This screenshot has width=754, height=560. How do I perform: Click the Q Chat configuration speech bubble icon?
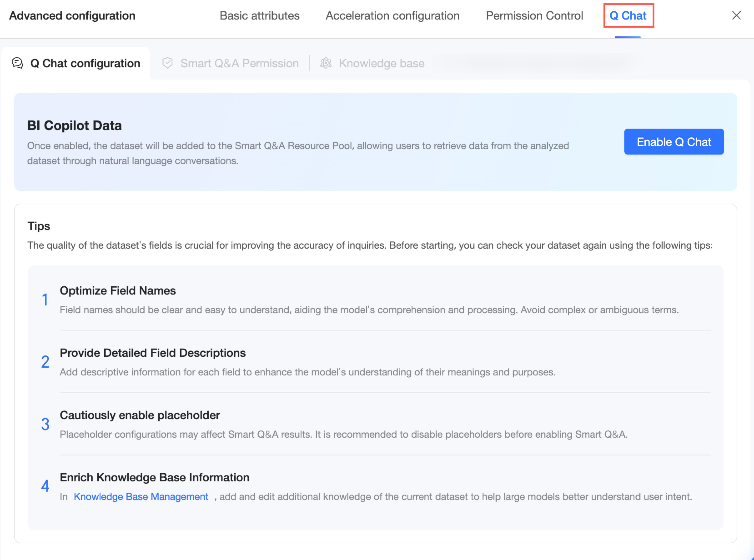click(x=17, y=63)
